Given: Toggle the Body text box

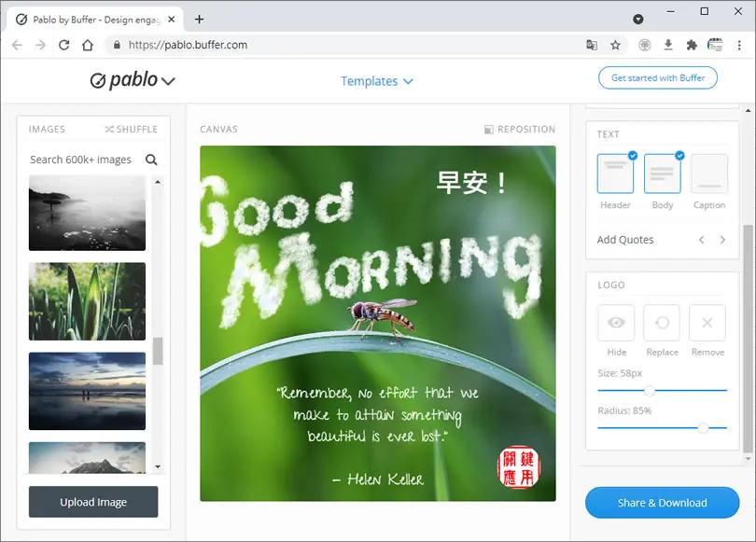Looking at the screenshot, I should point(662,174).
